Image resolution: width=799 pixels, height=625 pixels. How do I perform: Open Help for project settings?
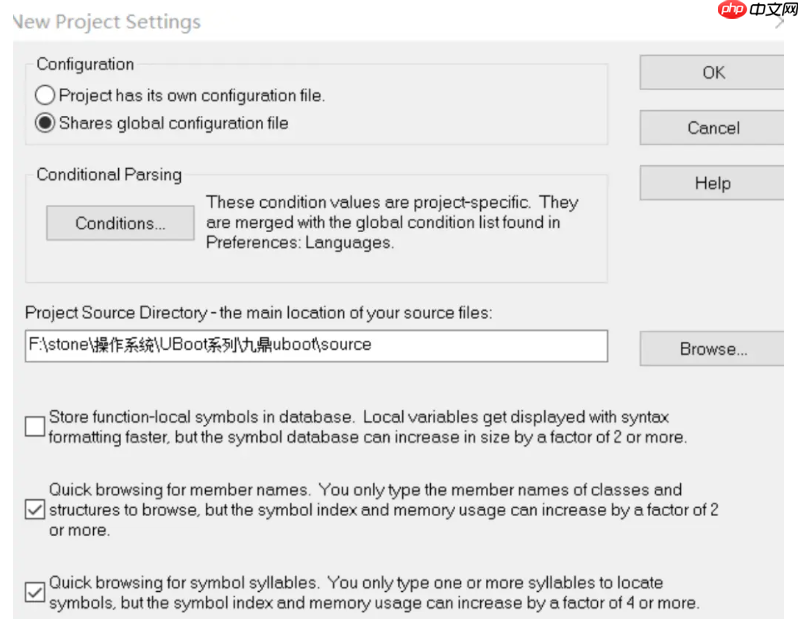point(713,184)
